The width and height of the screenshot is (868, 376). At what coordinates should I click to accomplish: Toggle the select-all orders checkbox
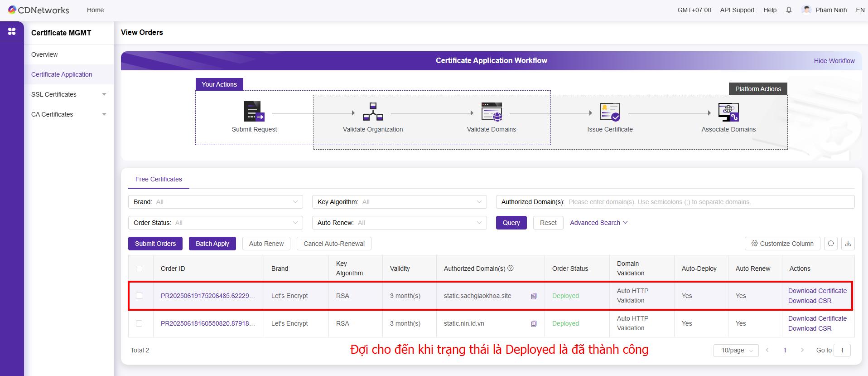[x=139, y=269]
